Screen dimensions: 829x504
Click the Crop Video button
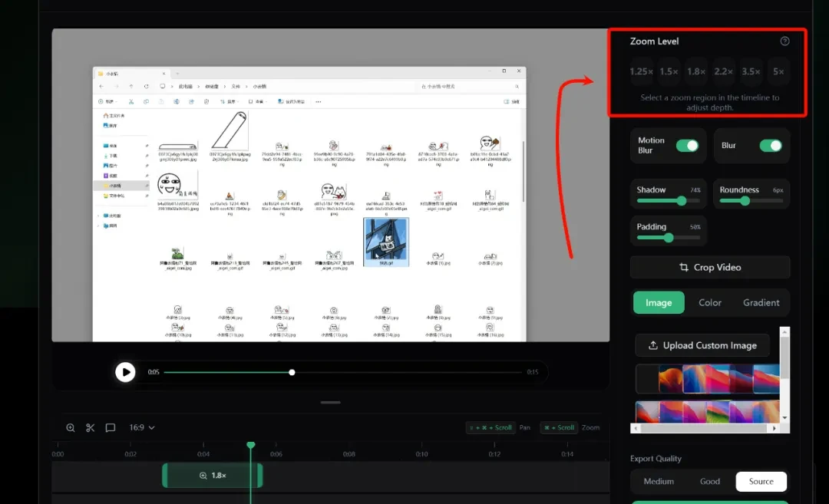[709, 267]
